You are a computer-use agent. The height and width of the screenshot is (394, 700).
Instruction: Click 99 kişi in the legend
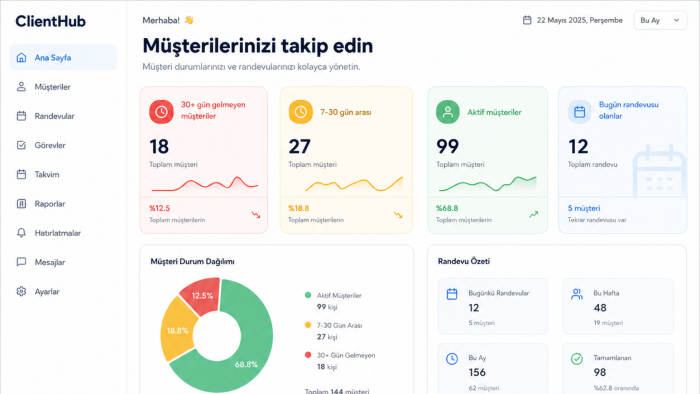coord(327,307)
